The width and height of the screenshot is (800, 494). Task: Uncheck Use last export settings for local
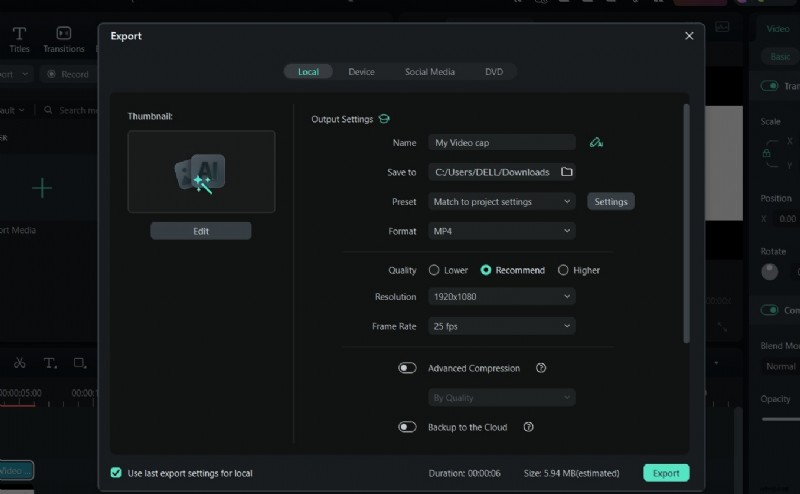point(116,473)
